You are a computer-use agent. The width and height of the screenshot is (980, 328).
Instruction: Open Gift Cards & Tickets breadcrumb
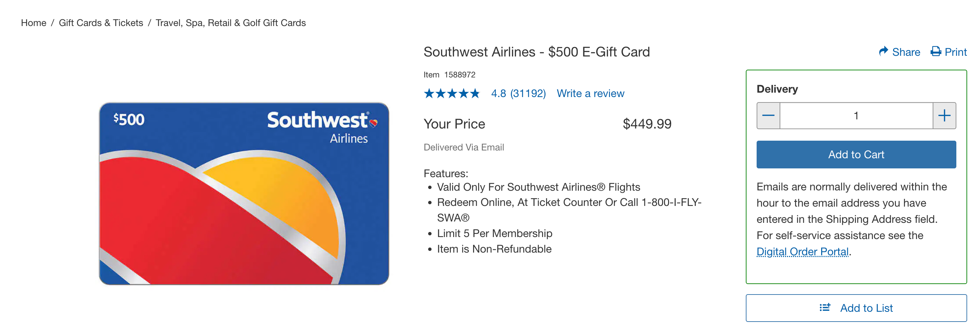coord(101,23)
